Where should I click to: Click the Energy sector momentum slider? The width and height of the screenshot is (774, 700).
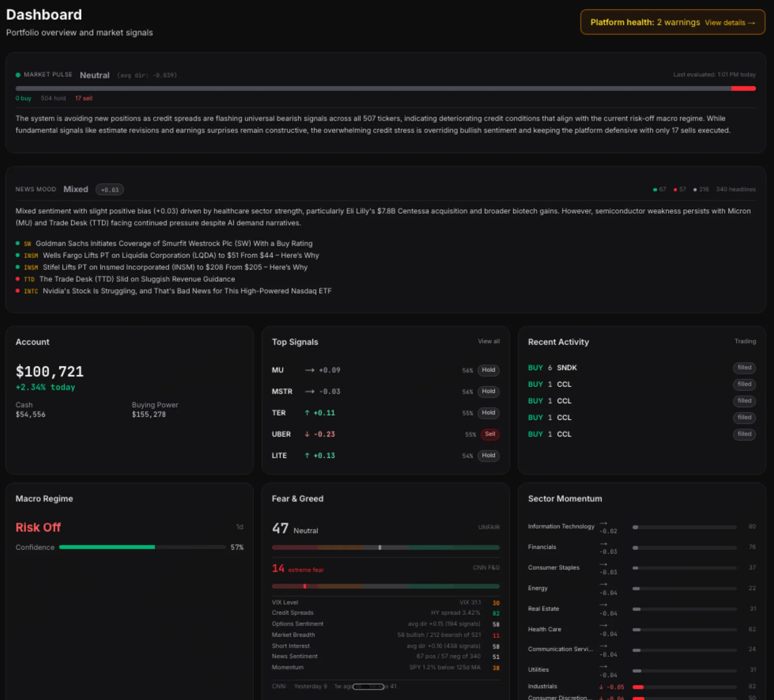point(684,588)
